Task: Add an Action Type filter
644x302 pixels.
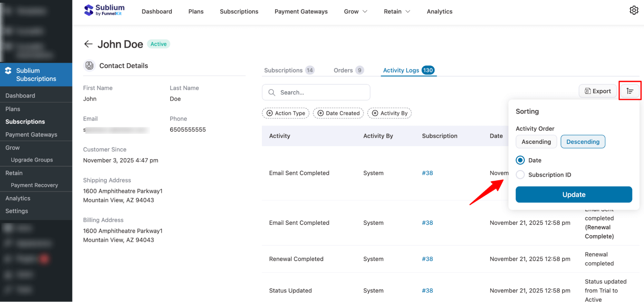Action: (x=285, y=113)
